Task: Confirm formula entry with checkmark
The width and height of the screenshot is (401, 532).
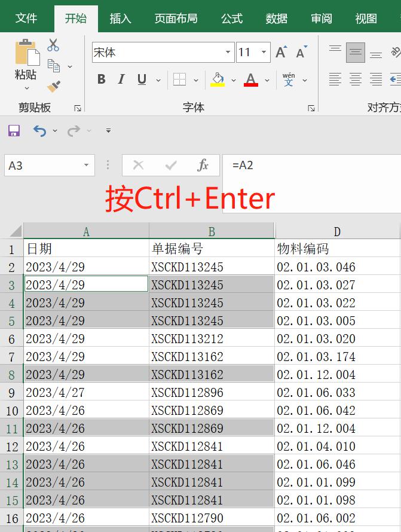Action: point(171,165)
